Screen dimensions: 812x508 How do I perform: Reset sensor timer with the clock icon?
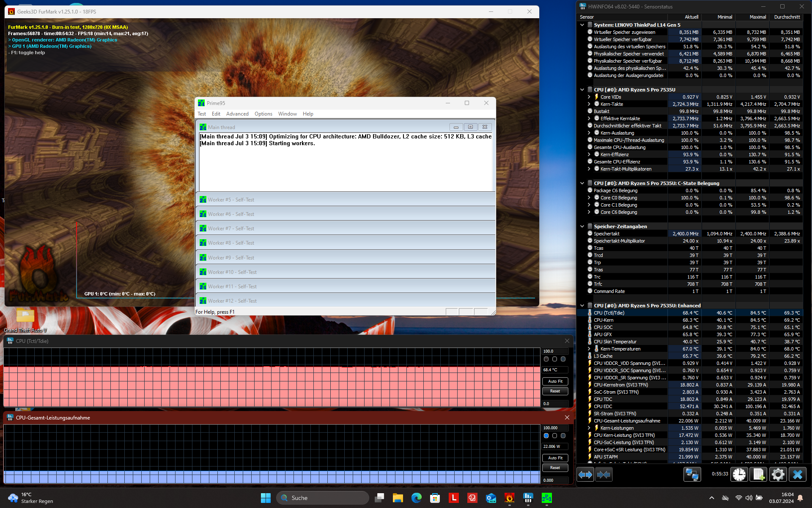click(x=739, y=475)
